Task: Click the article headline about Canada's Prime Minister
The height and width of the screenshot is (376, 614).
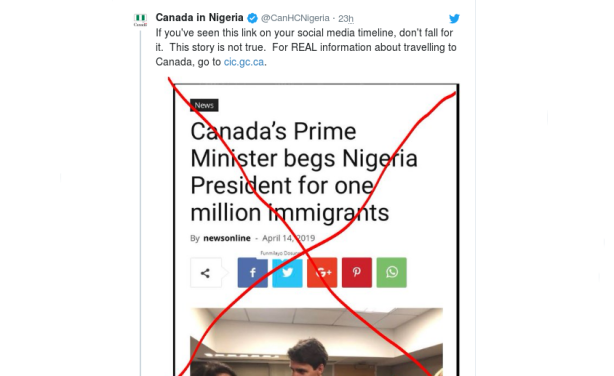Action: (x=304, y=172)
